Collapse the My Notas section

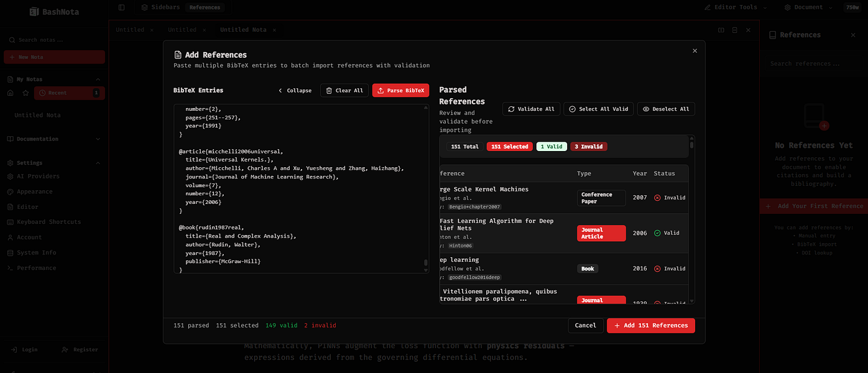tap(98, 80)
